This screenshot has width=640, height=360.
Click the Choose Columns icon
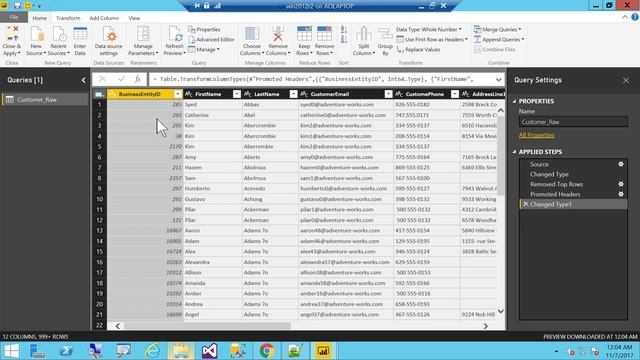[252, 34]
